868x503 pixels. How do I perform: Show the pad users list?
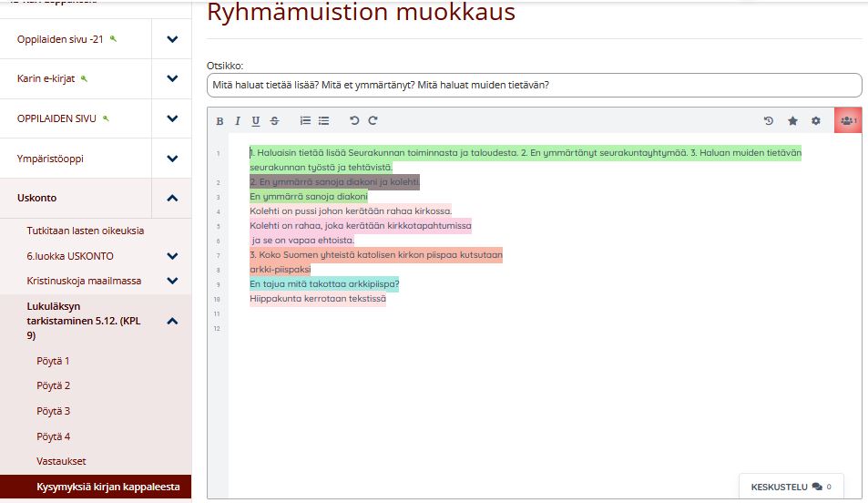(x=848, y=120)
